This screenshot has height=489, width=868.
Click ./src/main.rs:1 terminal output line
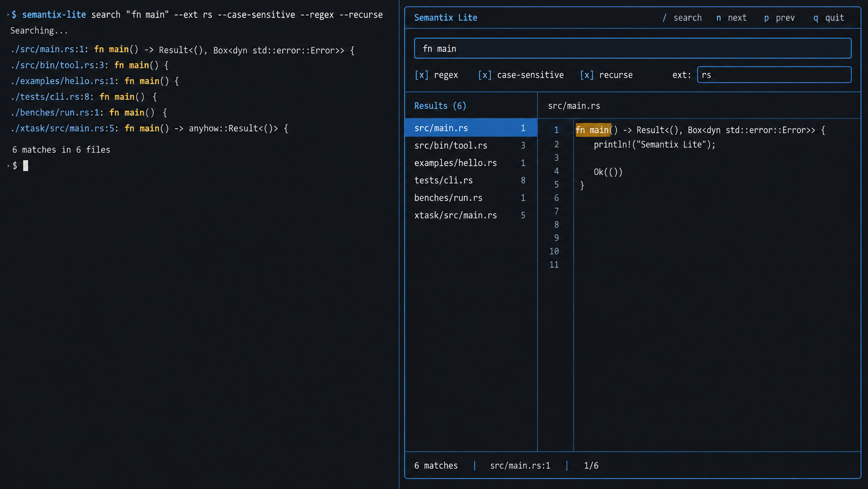tap(182, 50)
